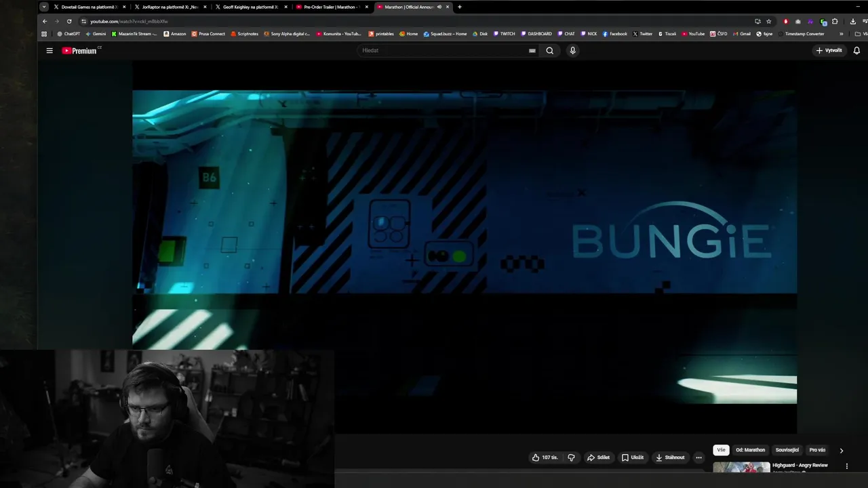Open Amazon bookmark

175,34
